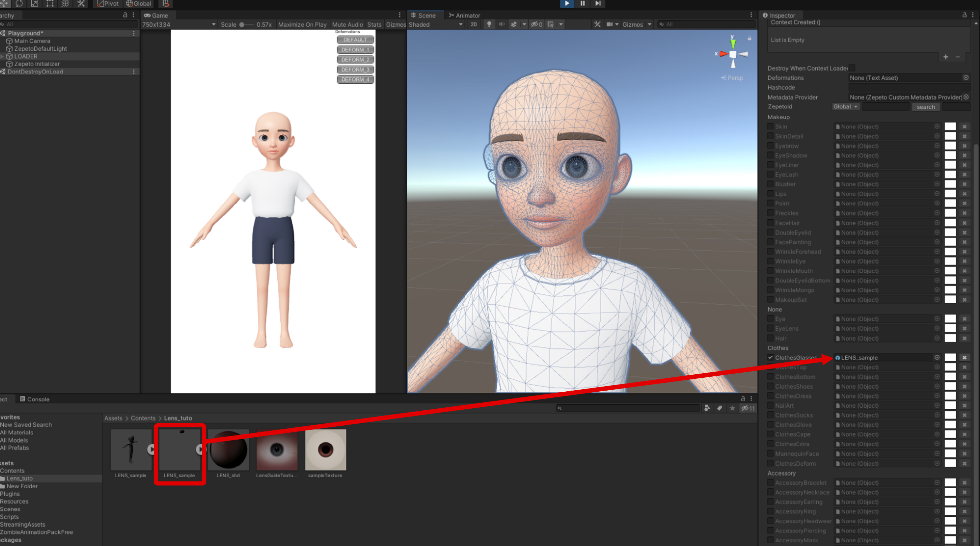The image size is (980, 546).
Task: Click the Game view Scale slider
Action: point(242,24)
